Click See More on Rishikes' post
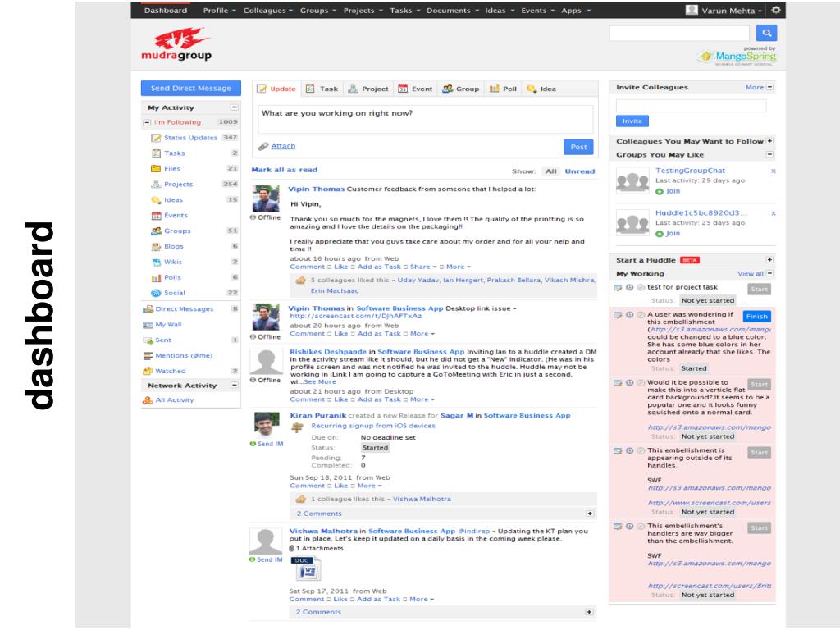 [320, 382]
